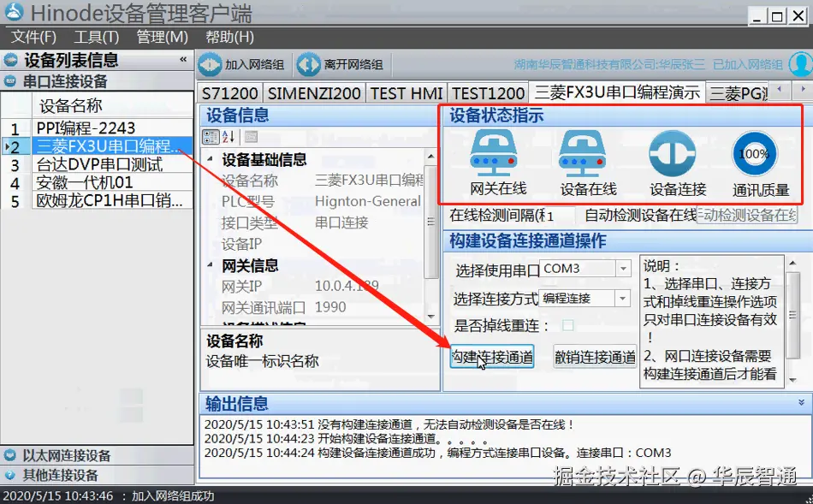Screen dimensions: 813x504
Task: Click the 网关在线 gateway status icon
Action: (492, 154)
